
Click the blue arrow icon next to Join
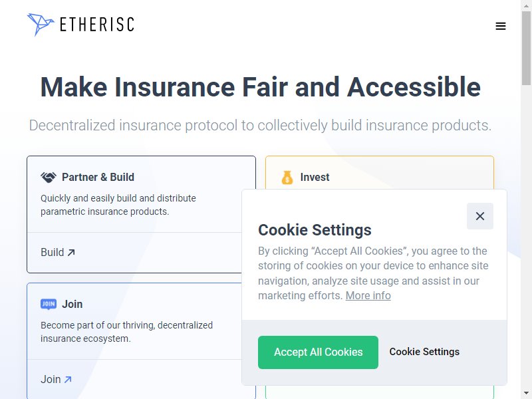68,379
